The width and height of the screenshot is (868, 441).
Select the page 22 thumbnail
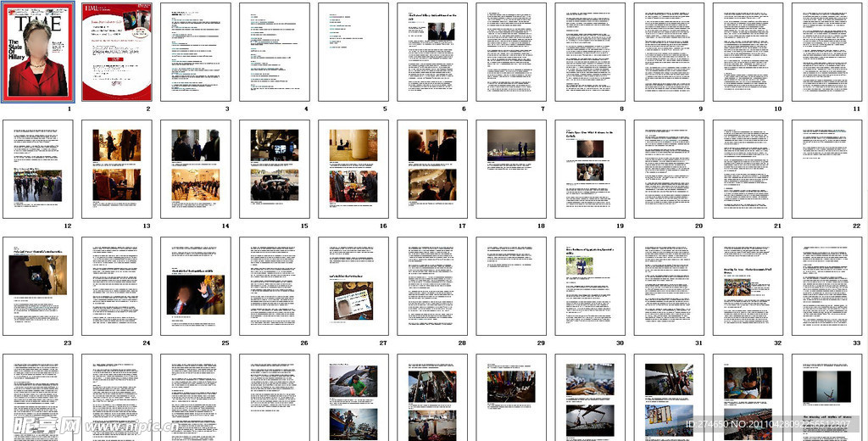pos(826,169)
